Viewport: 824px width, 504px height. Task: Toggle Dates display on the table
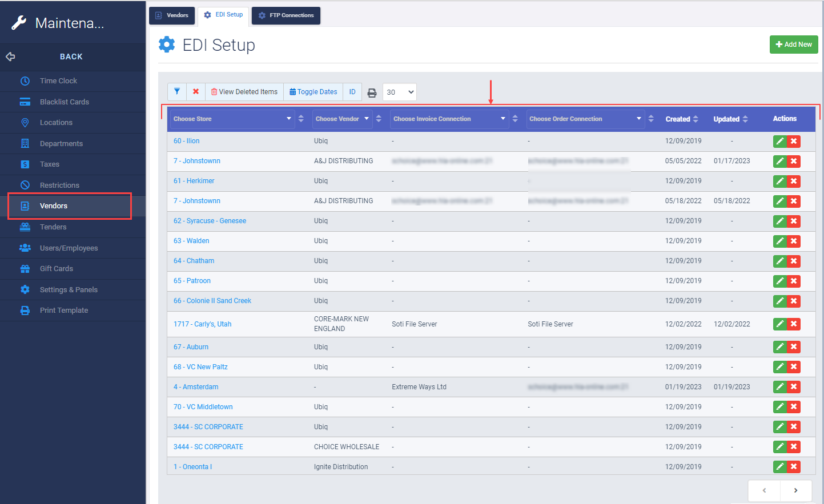tap(313, 91)
